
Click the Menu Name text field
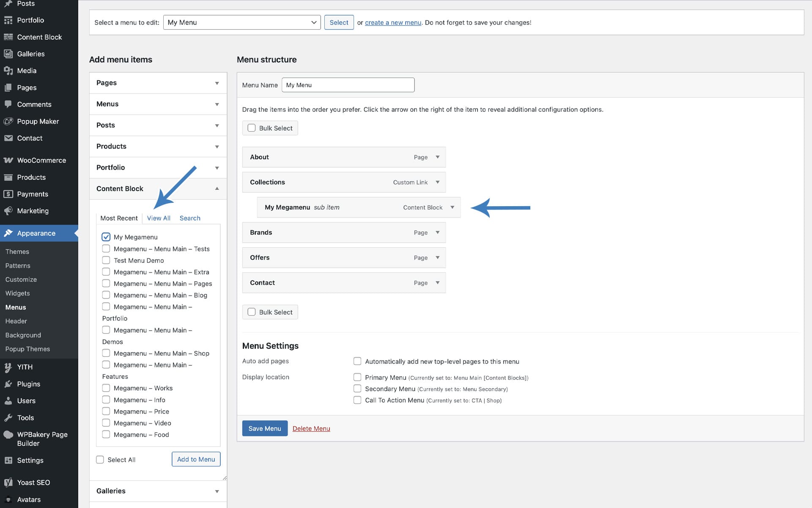click(348, 85)
